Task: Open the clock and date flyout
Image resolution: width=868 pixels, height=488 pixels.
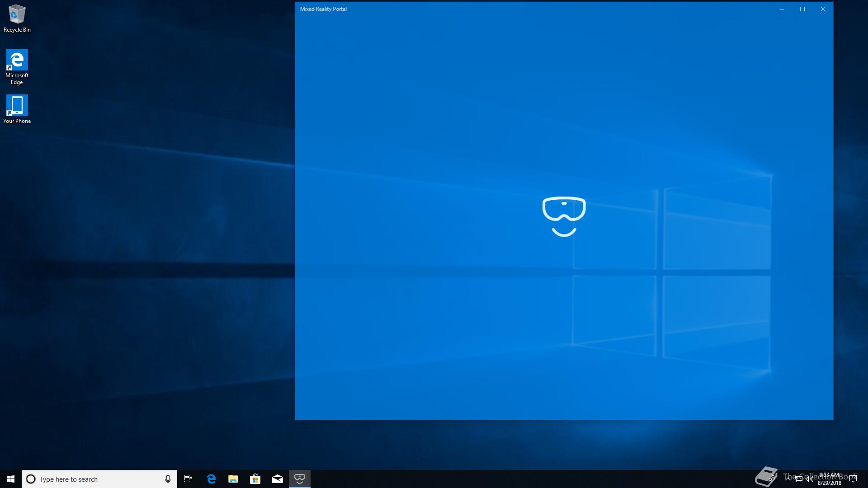Action: point(830,479)
